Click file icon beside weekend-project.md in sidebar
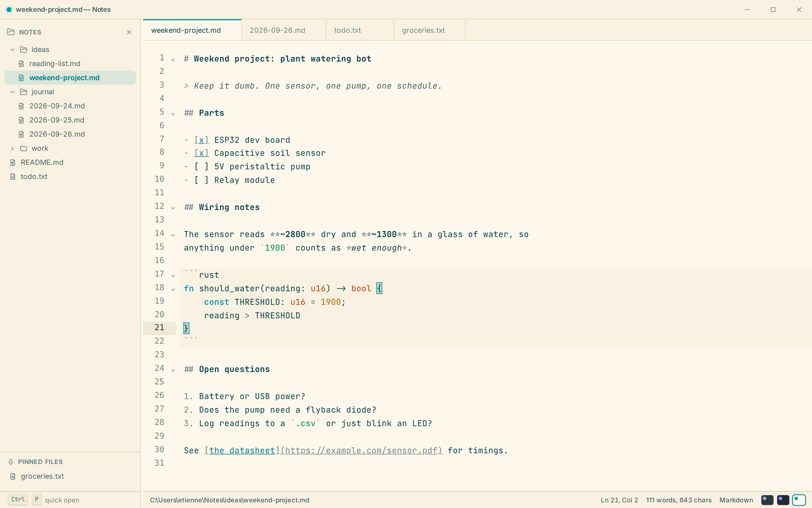 21,78
